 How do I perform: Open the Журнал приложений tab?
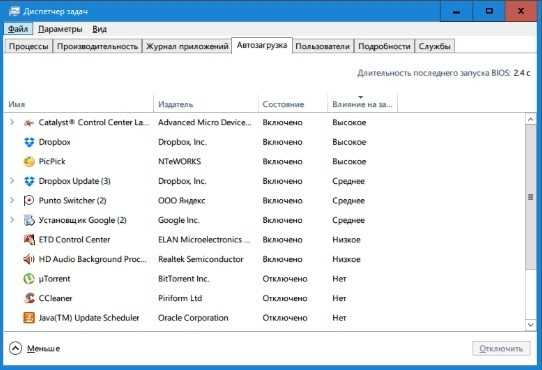pyautogui.click(x=187, y=46)
